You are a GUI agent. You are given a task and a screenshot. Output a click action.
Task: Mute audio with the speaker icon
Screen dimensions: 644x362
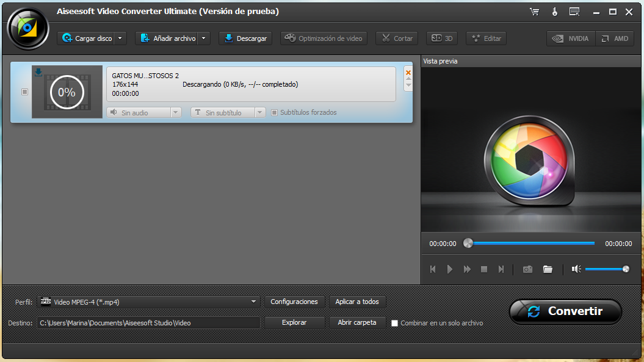(x=576, y=269)
